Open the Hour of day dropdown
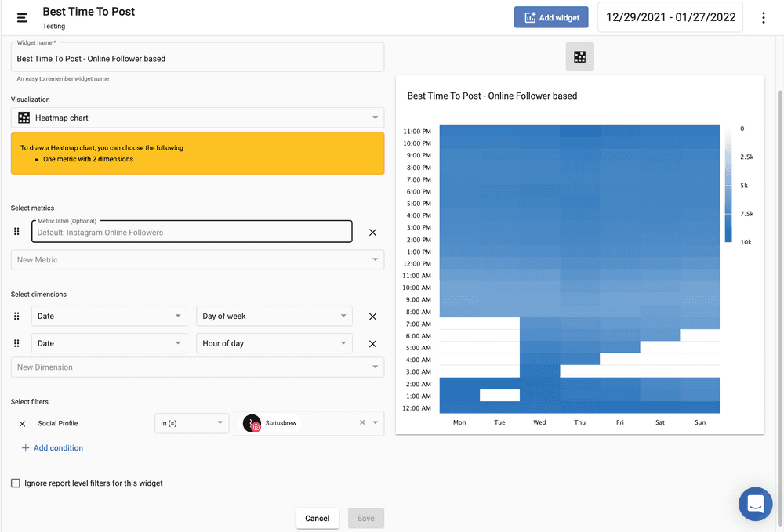Image resolution: width=784 pixels, height=532 pixels. (274, 343)
